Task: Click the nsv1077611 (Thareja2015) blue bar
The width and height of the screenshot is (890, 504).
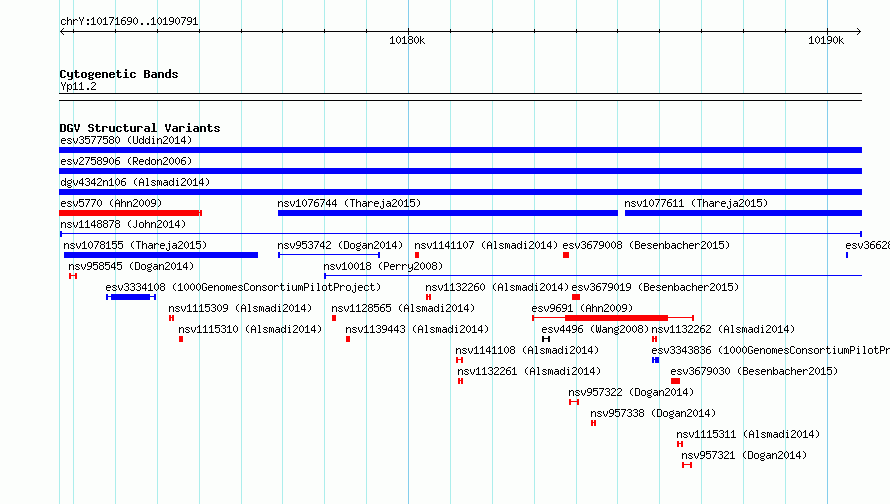Action: 744,213
